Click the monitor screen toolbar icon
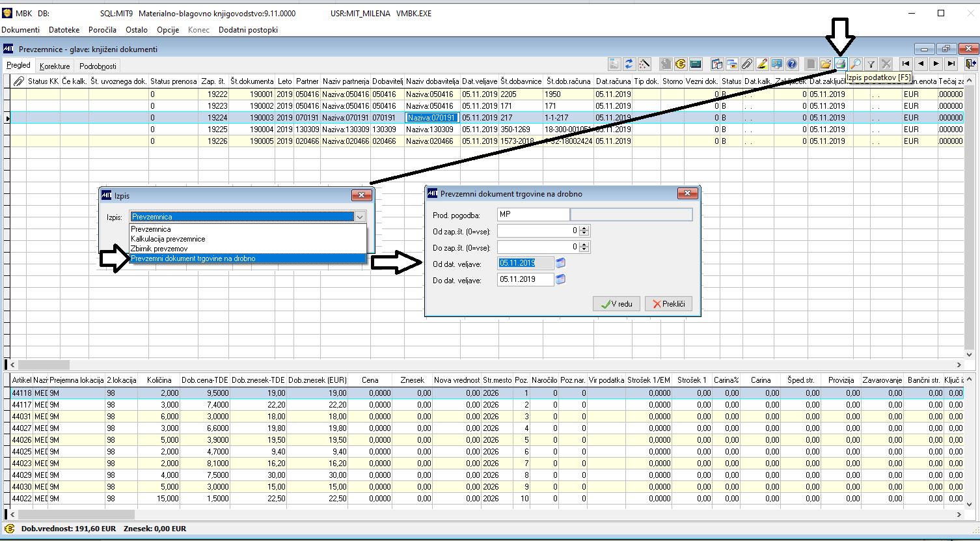The image size is (980, 541). (x=777, y=64)
